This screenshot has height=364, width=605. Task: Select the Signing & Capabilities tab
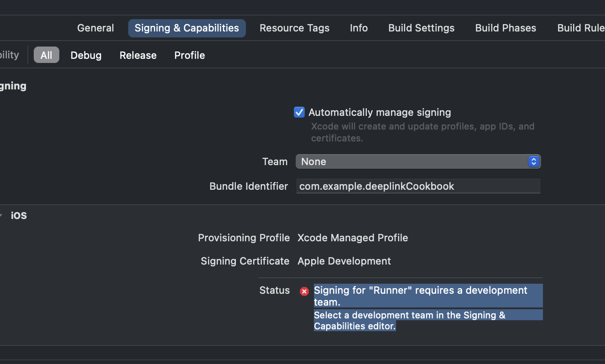(x=187, y=28)
